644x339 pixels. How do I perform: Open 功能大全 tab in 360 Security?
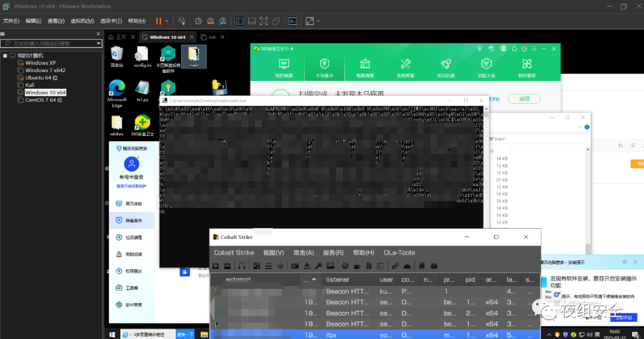click(x=487, y=68)
